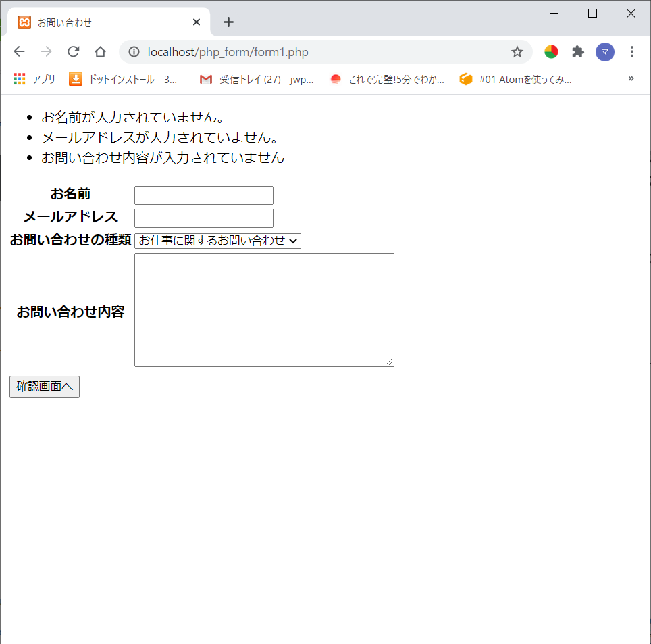Click inside the お問い合わせ内容 textarea
This screenshot has width=651, height=644.
(264, 310)
